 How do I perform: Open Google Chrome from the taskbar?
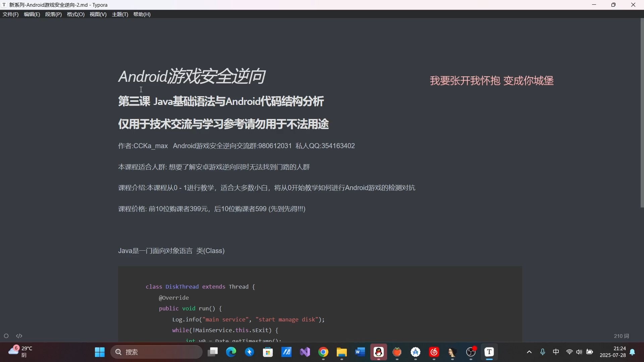(x=323, y=352)
